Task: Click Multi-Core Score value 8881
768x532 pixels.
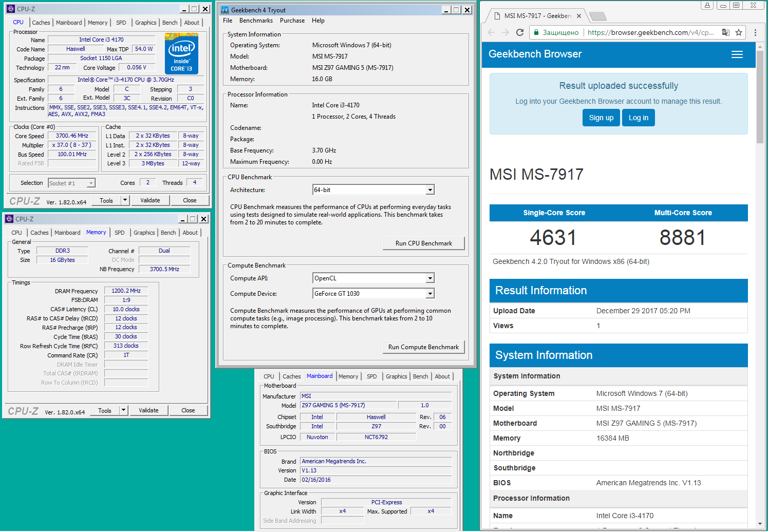Action: 682,238
